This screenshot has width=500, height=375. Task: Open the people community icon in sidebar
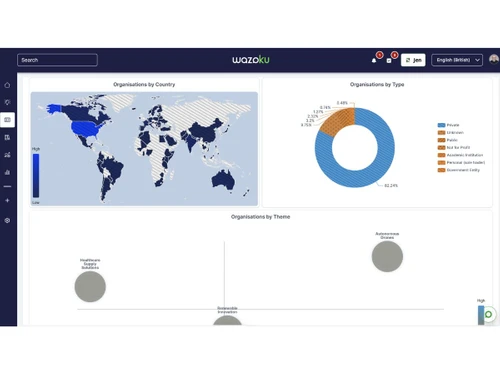(x=7, y=155)
